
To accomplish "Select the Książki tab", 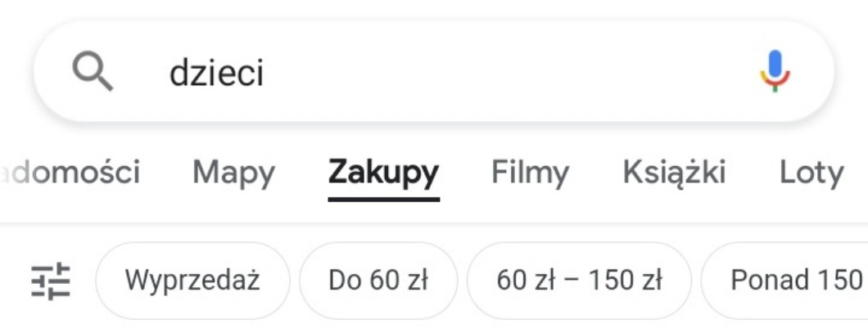I will pos(674,173).
